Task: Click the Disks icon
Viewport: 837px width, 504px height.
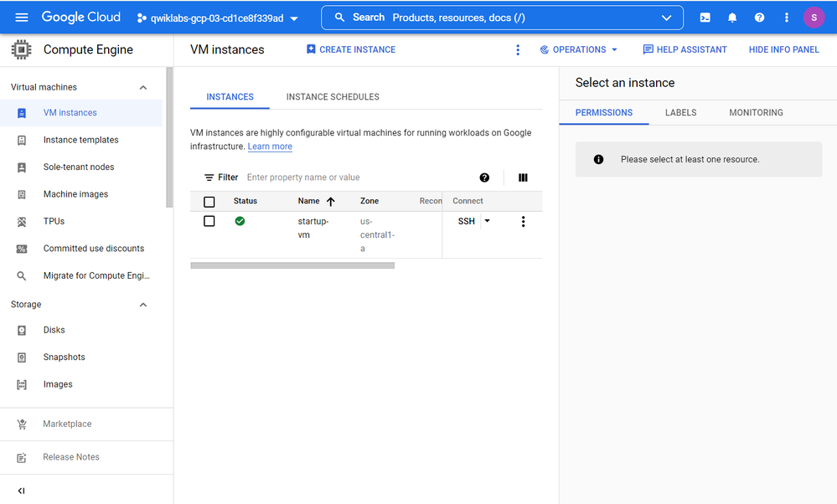Action: [x=21, y=330]
